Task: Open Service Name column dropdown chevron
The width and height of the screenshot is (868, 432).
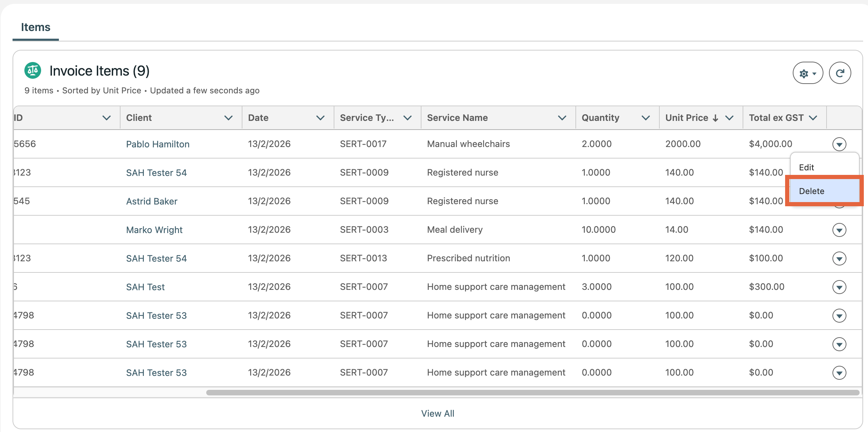Action: [562, 118]
